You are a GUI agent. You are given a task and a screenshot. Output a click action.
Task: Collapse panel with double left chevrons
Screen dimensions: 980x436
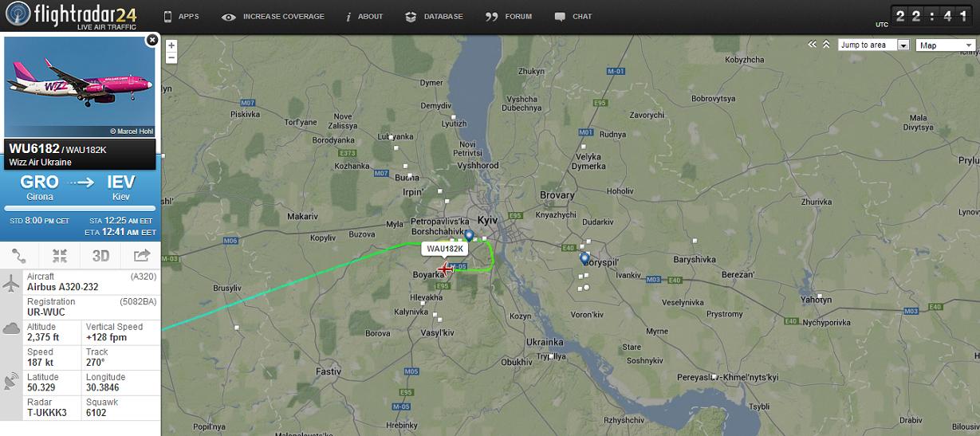(x=812, y=45)
